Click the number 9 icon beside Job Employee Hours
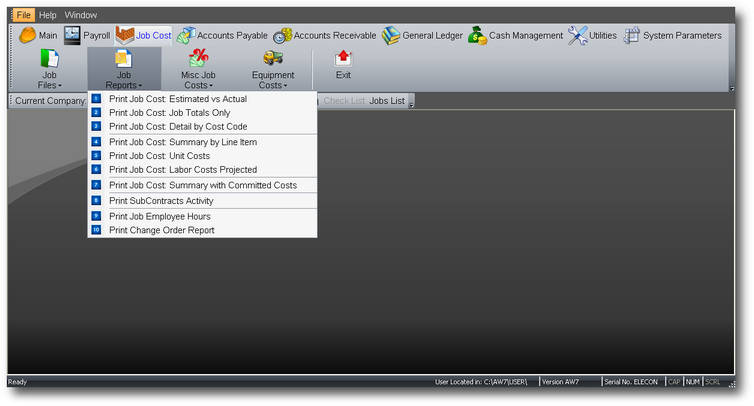The image size is (754, 406). [x=96, y=216]
